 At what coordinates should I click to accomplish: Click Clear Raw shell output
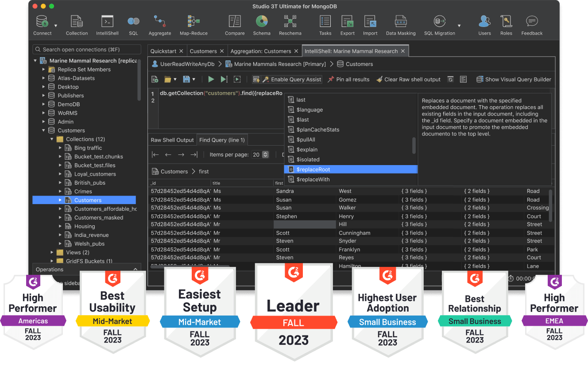tap(408, 79)
